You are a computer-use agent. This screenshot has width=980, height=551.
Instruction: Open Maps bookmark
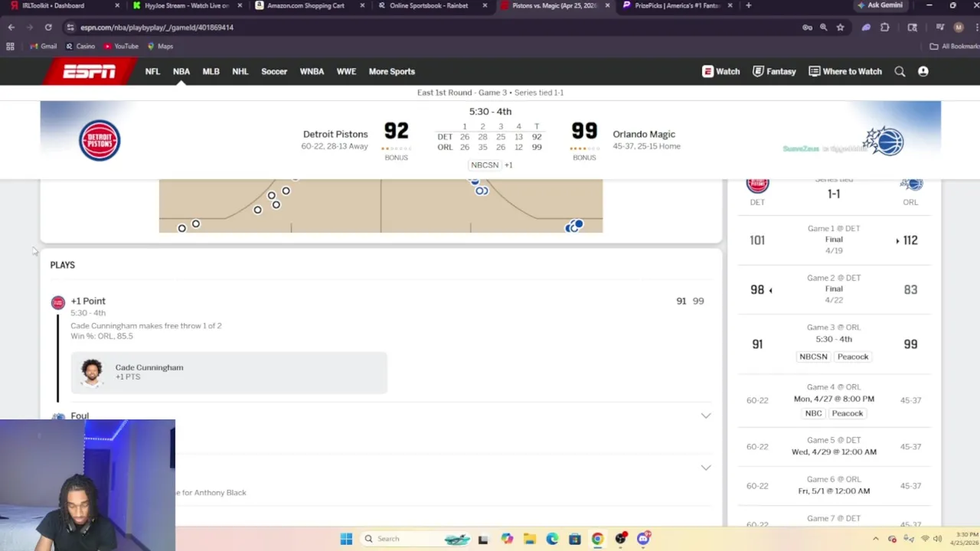point(160,46)
